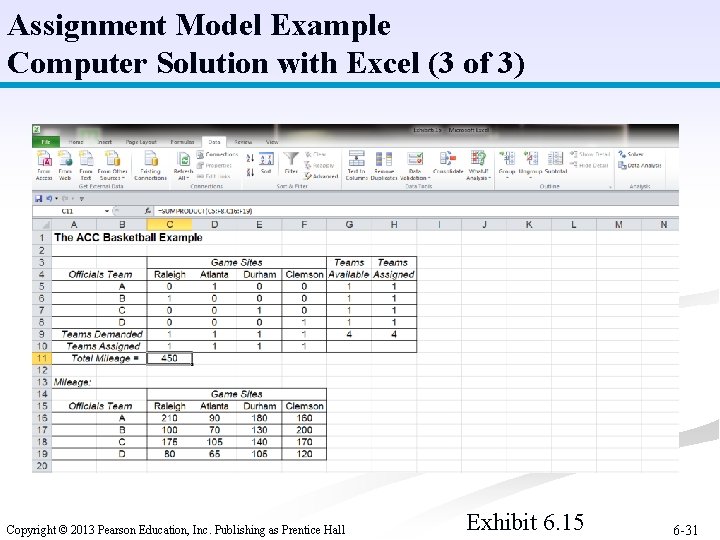The height and width of the screenshot is (540, 720).
Task: Open Advanced filter options
Action: [321, 176]
